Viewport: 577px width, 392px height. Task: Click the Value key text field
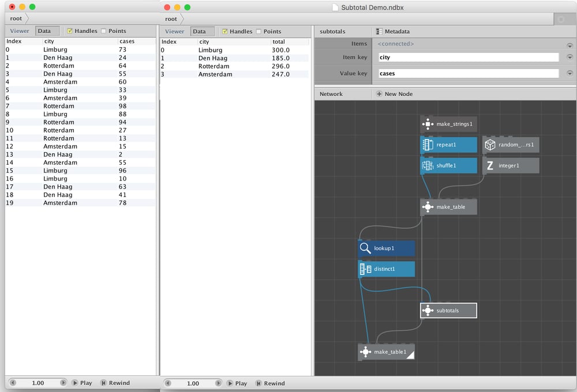click(469, 73)
